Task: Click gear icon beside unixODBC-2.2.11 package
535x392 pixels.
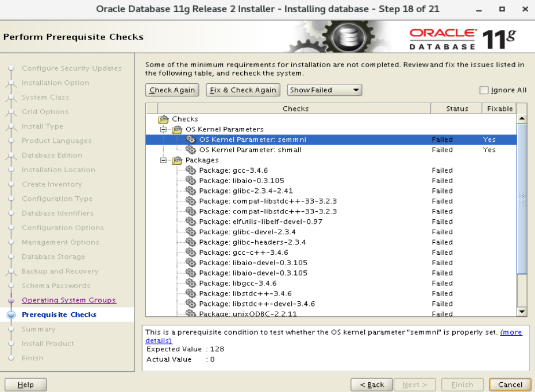Action: pyautogui.click(x=191, y=313)
